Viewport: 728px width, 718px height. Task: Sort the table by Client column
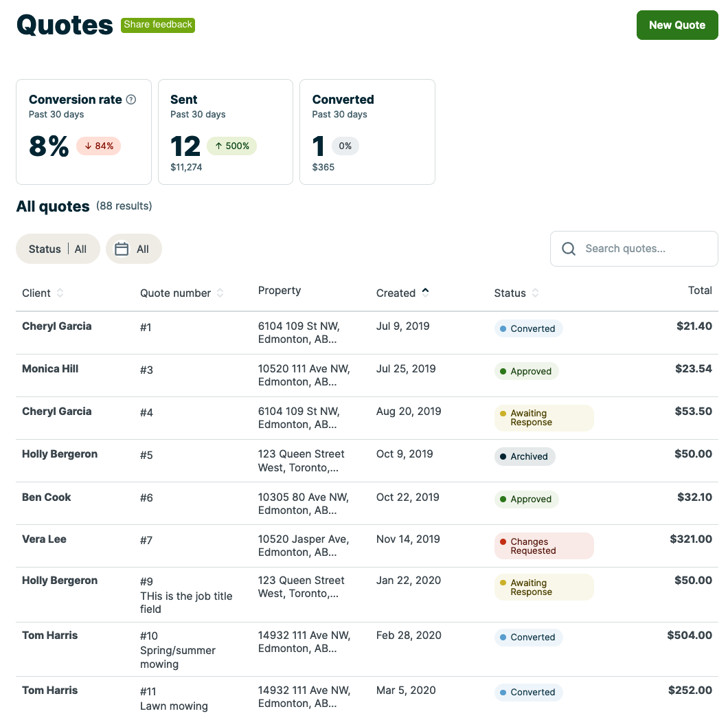point(61,293)
